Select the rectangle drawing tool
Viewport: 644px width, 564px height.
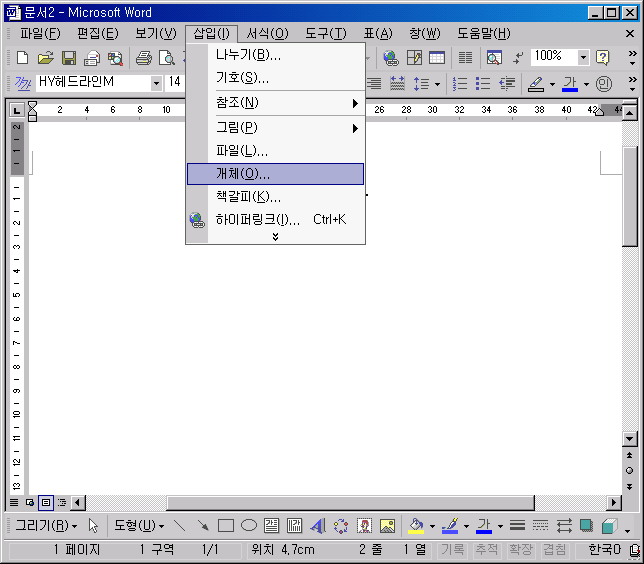click(225, 525)
